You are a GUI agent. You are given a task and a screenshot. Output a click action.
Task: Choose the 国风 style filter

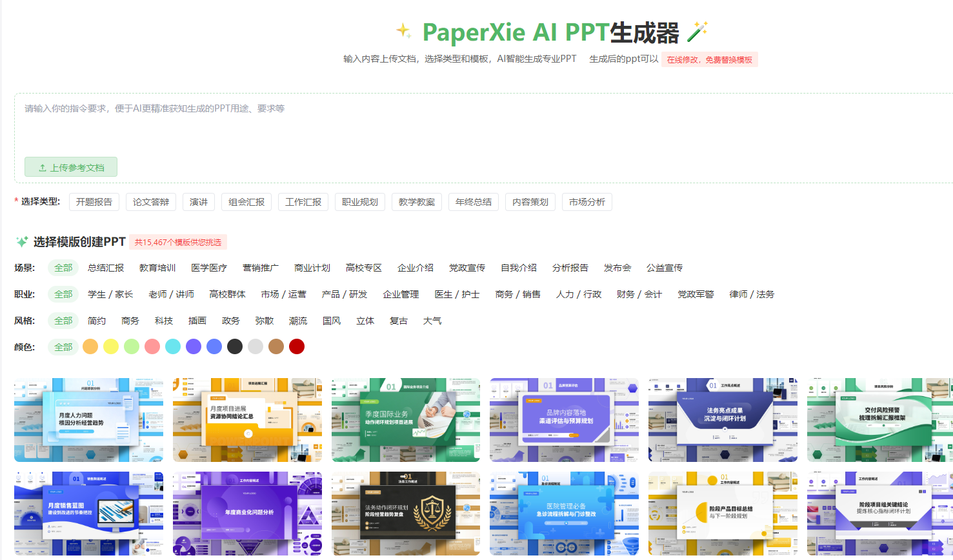point(332,321)
